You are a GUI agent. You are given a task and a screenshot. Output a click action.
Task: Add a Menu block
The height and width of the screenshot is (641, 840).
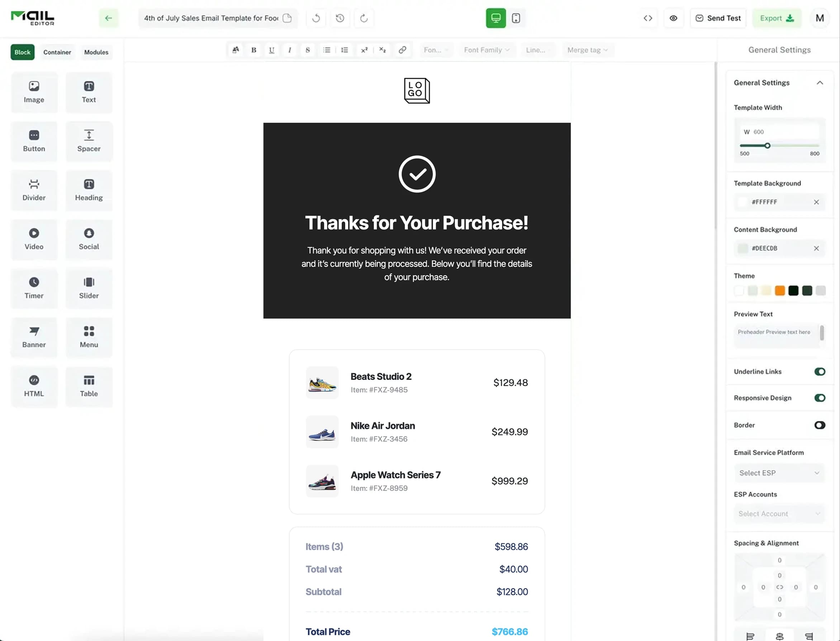(x=89, y=337)
